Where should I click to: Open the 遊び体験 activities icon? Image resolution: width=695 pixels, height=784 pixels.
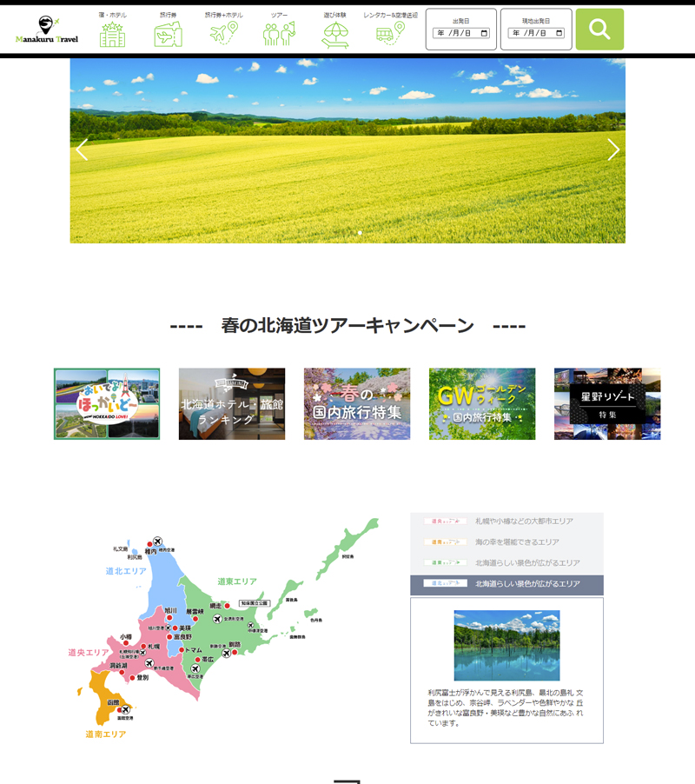[334, 31]
